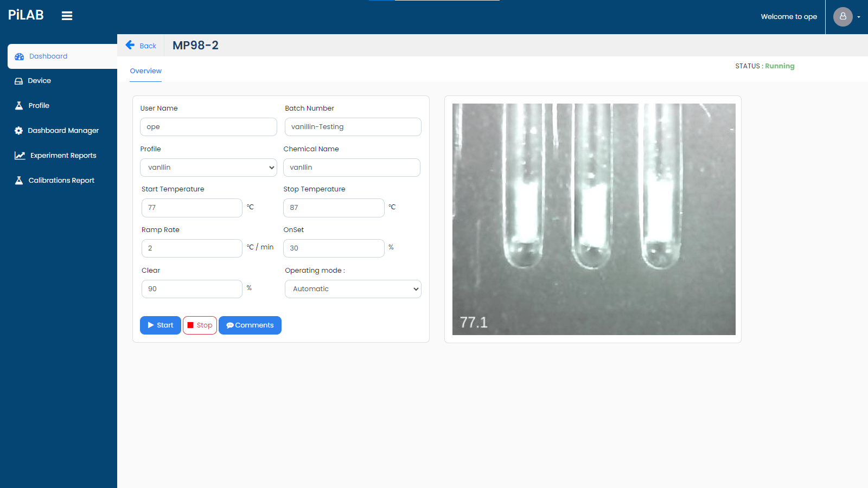
Task: Switch to the Overview tab
Action: pyautogui.click(x=145, y=71)
